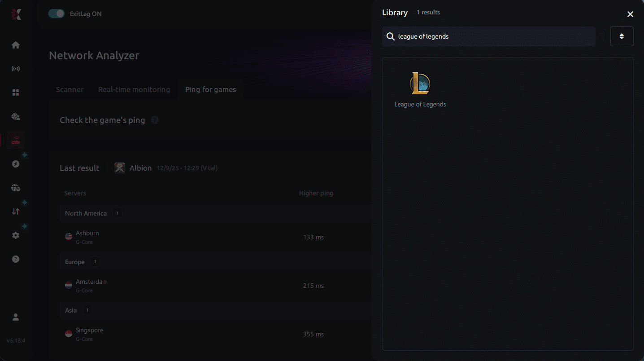644x361 pixels.
Task: Switch to Real-time monitoring tab
Action: pyautogui.click(x=134, y=89)
